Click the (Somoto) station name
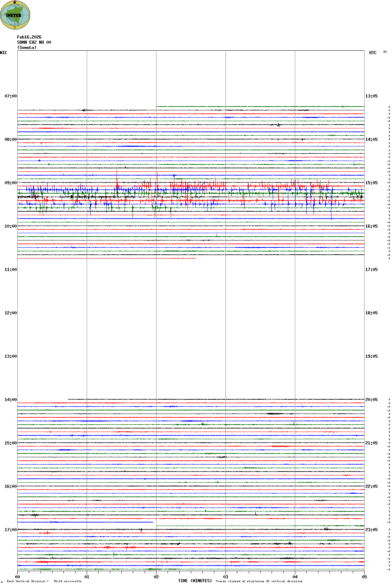Viewport: 392px width, 586px height. (x=27, y=48)
